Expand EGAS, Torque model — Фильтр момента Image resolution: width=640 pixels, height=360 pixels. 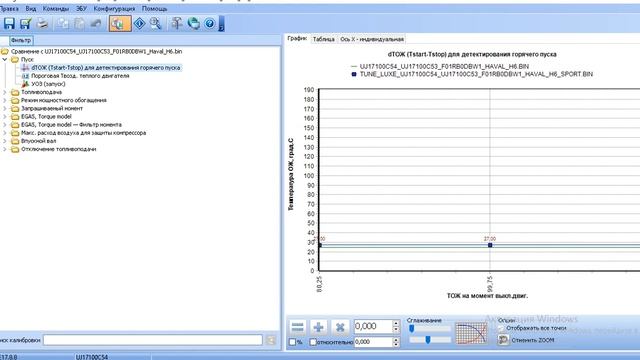pyautogui.click(x=5, y=125)
